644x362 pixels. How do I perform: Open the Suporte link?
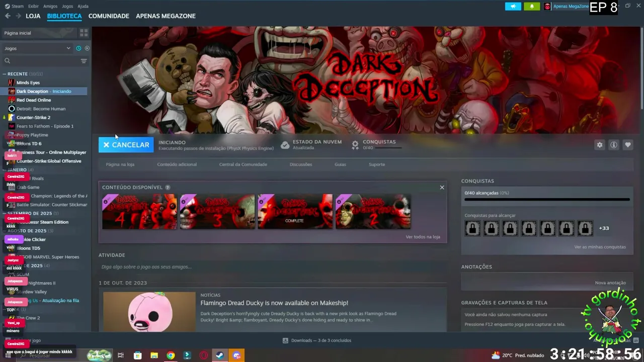[376, 164]
